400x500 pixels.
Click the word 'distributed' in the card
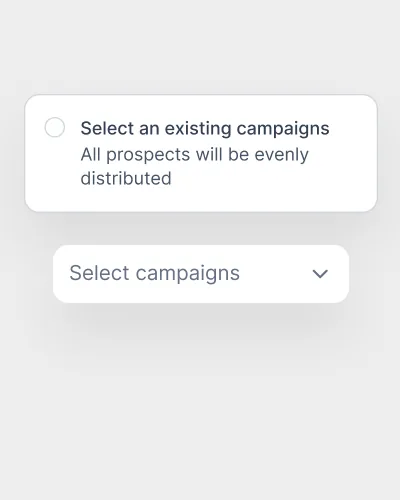[126, 178]
